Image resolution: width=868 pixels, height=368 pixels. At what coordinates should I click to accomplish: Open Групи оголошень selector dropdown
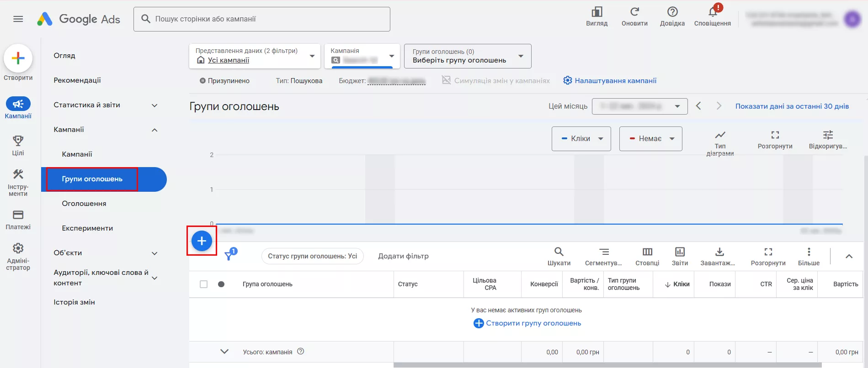pos(468,56)
